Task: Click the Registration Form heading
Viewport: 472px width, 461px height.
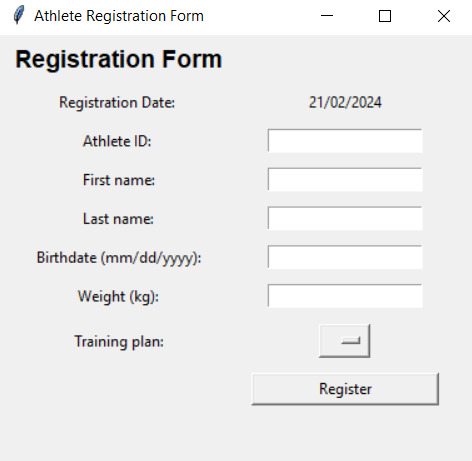Action: click(119, 59)
